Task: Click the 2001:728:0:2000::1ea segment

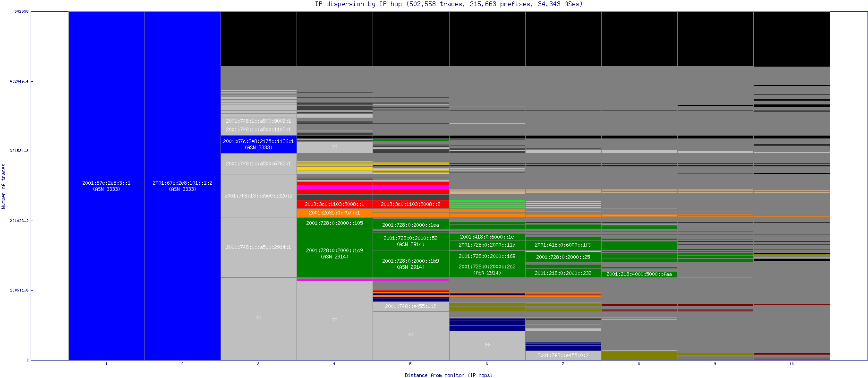Action: [411, 225]
